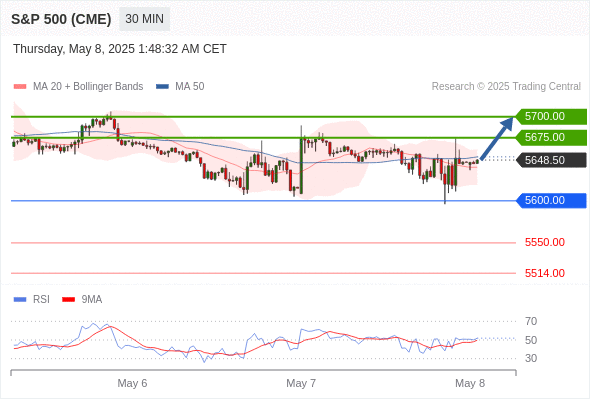Click the blue MA 50 legend swatch
Screen dimensions: 590x400
(162, 87)
